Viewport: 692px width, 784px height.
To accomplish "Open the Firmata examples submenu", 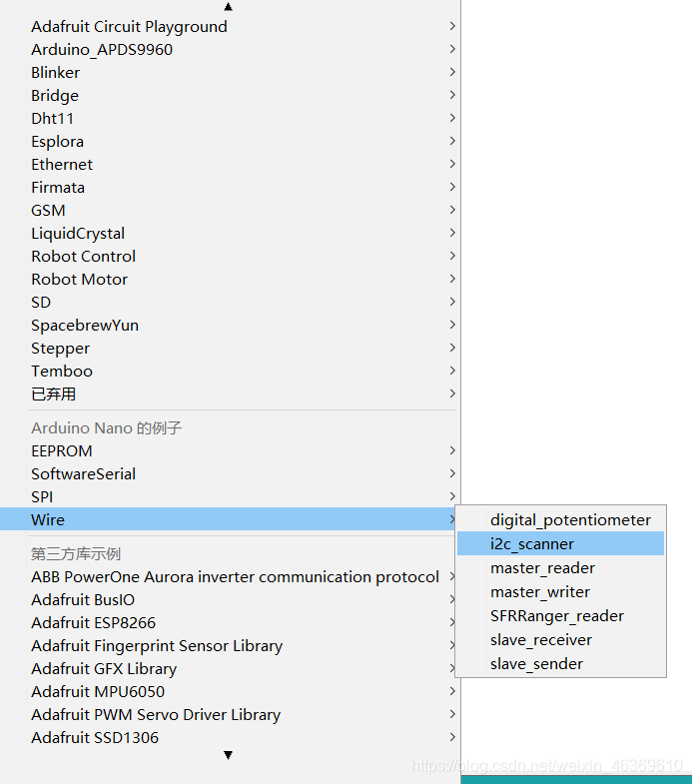I will 230,188.
